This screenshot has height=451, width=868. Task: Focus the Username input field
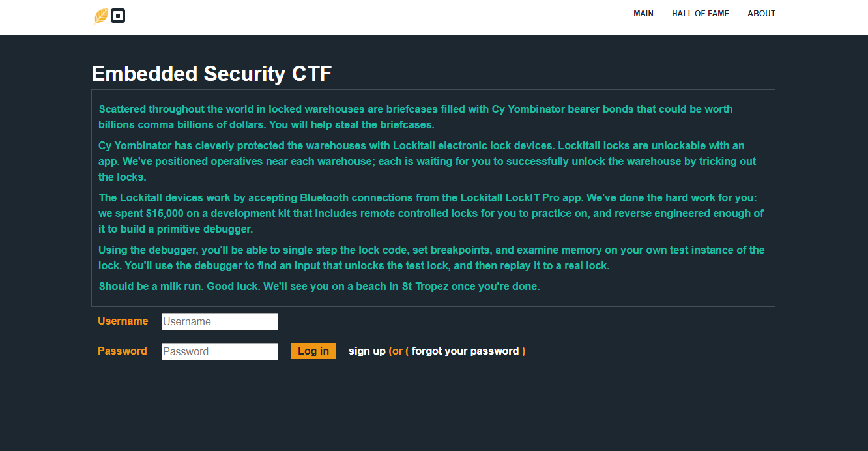pos(220,322)
